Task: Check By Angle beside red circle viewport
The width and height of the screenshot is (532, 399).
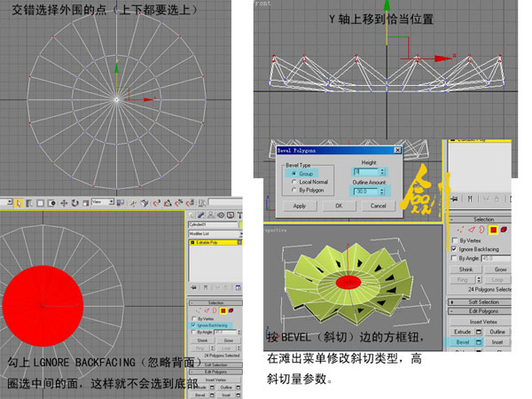Action: coord(194,332)
